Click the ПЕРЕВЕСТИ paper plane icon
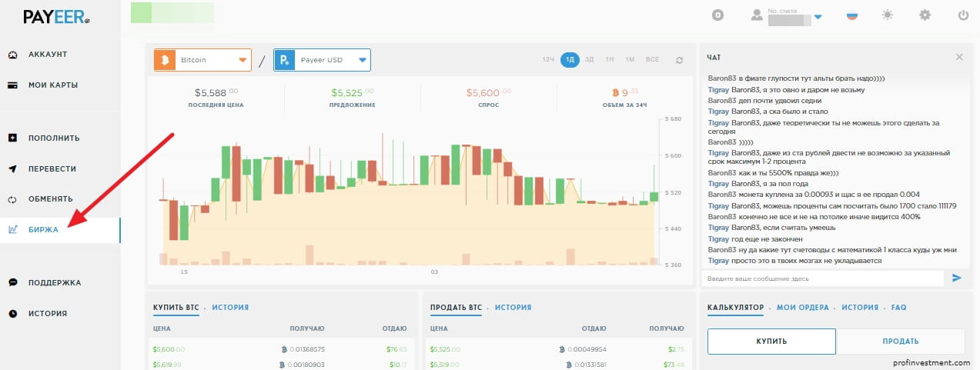Image resolution: width=980 pixels, height=370 pixels. (12, 168)
